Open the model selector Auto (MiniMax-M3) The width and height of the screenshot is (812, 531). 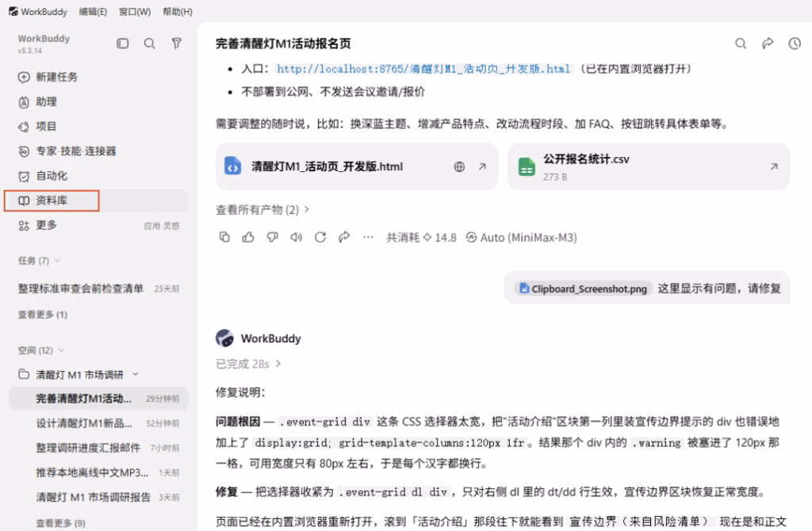pos(522,238)
